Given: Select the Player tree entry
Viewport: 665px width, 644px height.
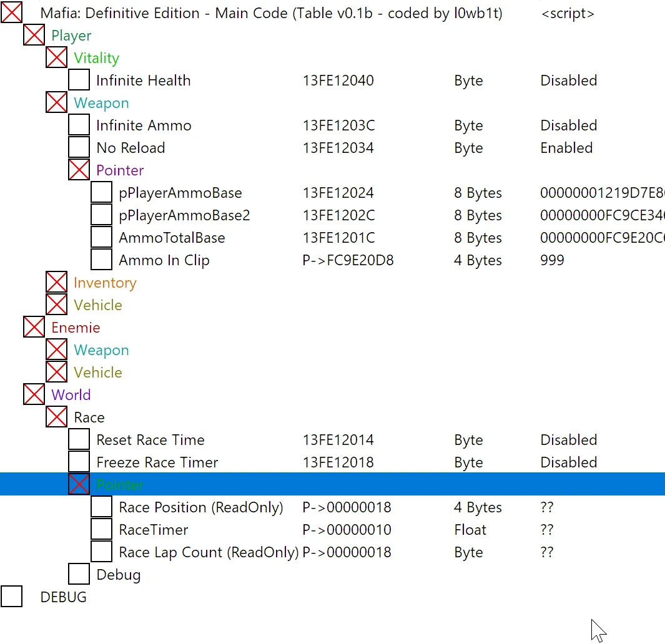Looking at the screenshot, I should click(x=71, y=36).
